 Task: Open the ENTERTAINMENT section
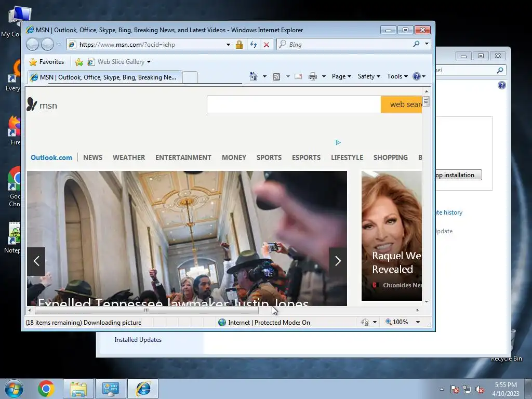(183, 157)
